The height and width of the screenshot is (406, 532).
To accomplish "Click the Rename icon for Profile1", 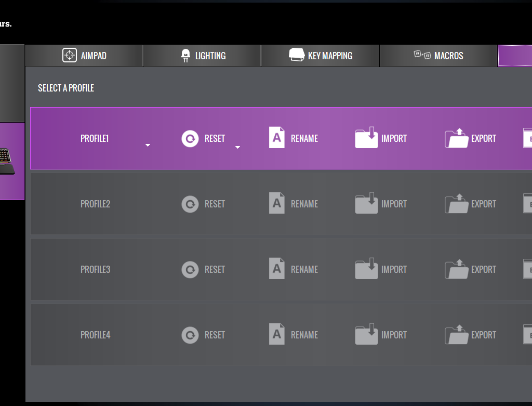I will click(x=277, y=138).
